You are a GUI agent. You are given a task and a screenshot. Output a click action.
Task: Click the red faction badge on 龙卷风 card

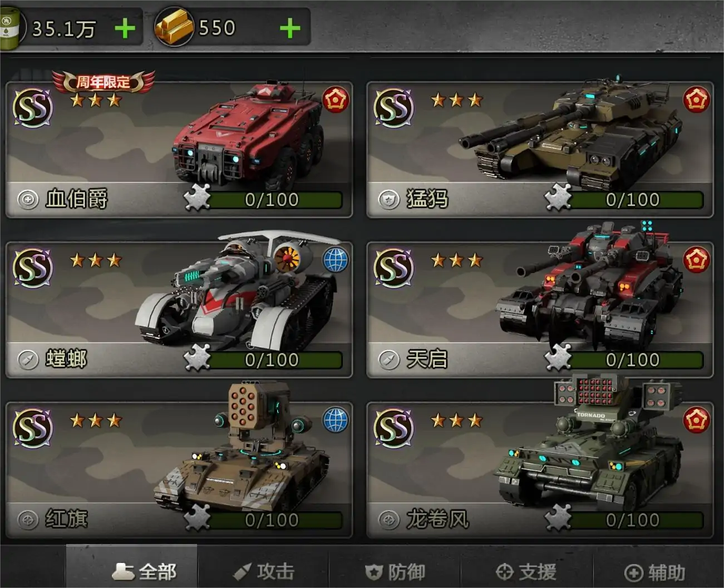pyautogui.click(x=697, y=420)
